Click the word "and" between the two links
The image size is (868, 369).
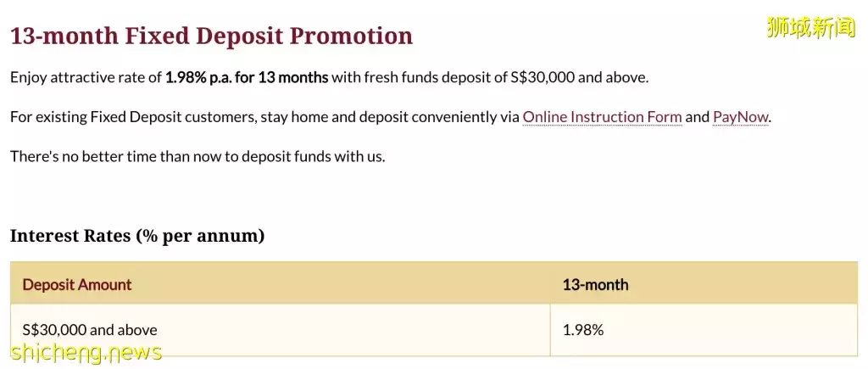697,117
